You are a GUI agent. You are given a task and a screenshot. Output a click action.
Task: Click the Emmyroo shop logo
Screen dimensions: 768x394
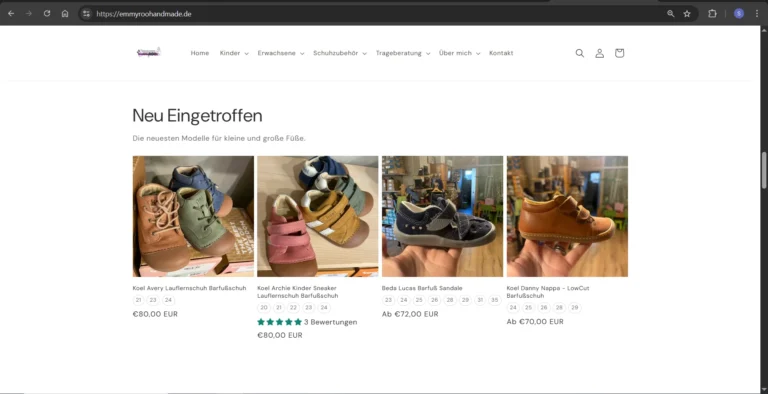point(149,52)
